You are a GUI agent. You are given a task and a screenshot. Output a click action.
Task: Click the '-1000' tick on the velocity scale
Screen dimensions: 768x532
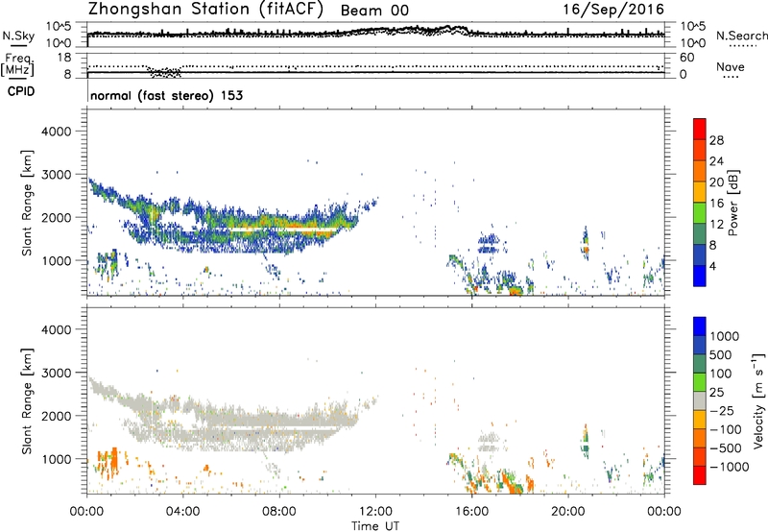pos(729,467)
